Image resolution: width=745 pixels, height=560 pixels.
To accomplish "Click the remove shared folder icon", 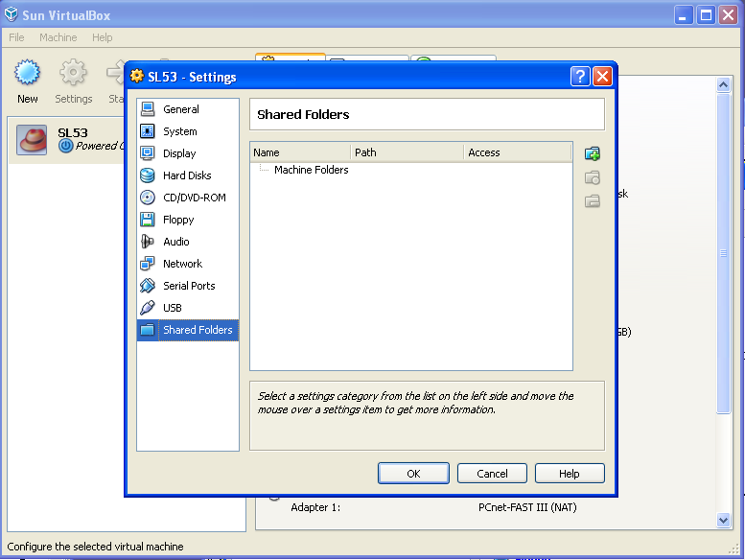I will pyautogui.click(x=592, y=201).
